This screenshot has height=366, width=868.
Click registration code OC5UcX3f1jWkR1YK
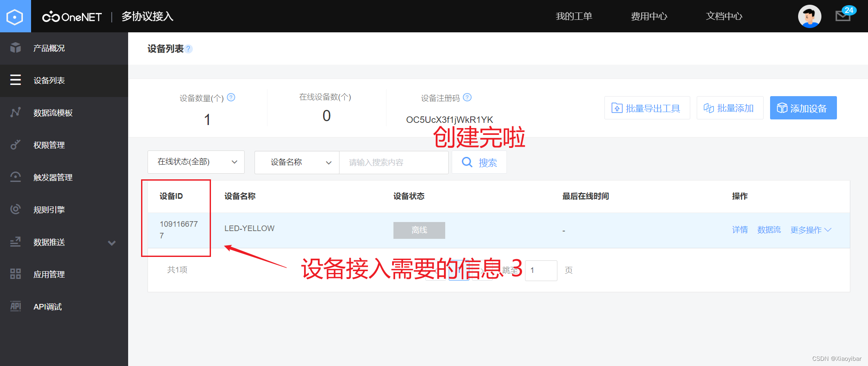[x=450, y=120]
